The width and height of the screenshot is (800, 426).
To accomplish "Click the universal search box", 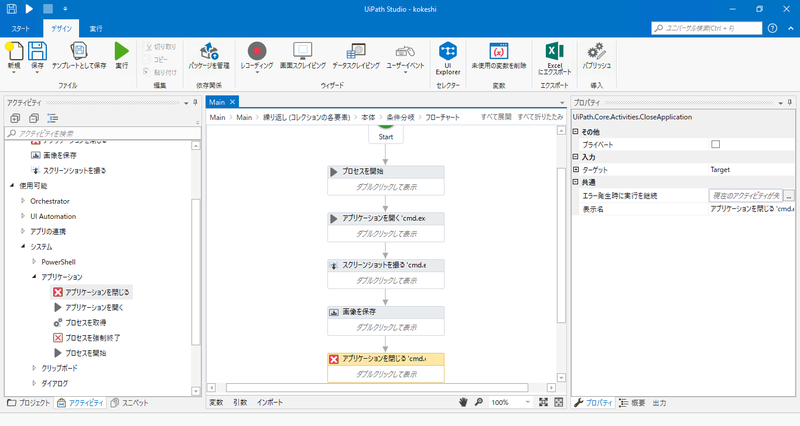I will pyautogui.click(x=707, y=28).
